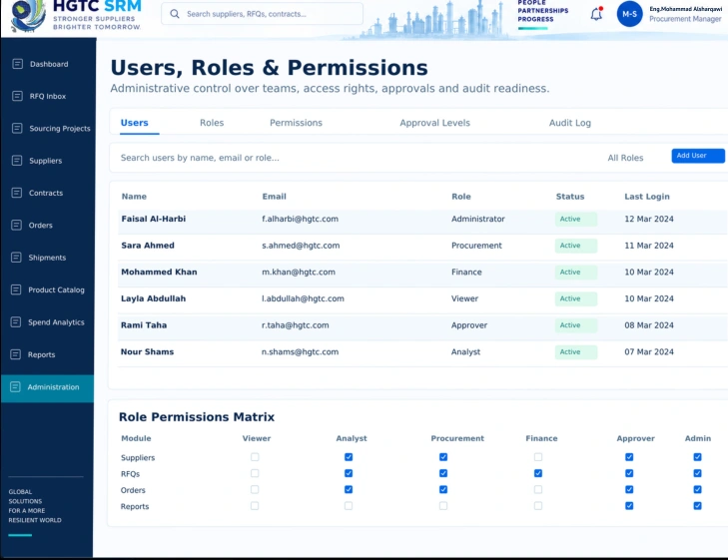Click the Last Login column header
The height and width of the screenshot is (560, 728).
(647, 197)
